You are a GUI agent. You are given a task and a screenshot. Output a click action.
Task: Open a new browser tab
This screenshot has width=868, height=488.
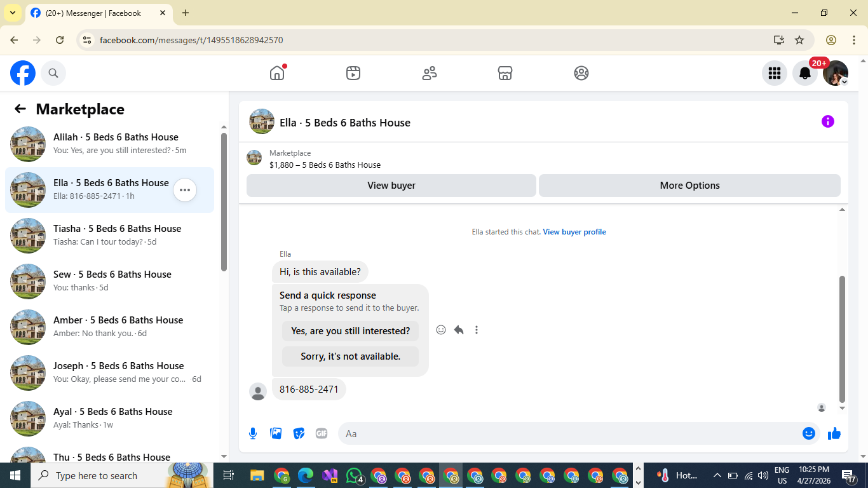[186, 13]
